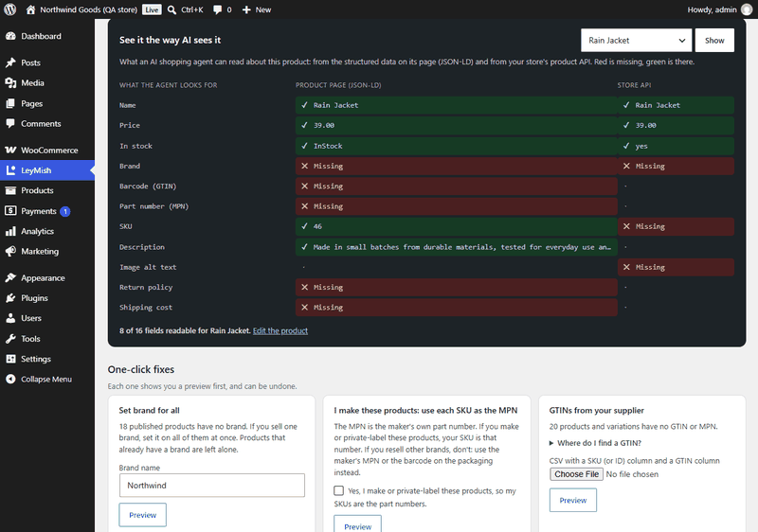Click the Dashboard gauge icon
Screen dimensions: 758x532
(x=10, y=36)
